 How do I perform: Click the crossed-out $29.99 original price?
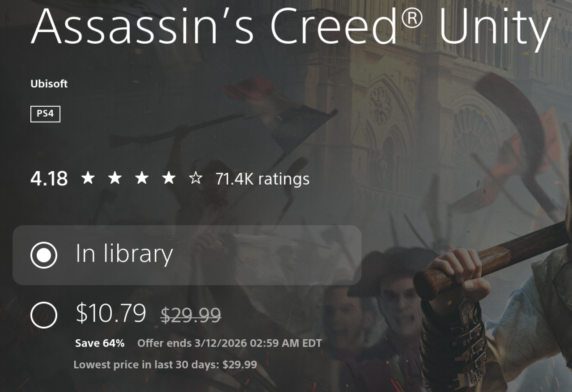pos(191,316)
